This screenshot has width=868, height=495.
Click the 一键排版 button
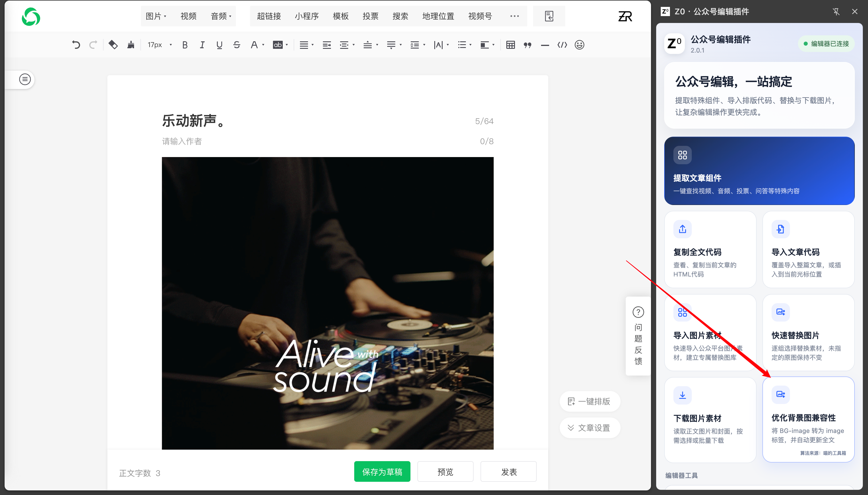tap(590, 401)
